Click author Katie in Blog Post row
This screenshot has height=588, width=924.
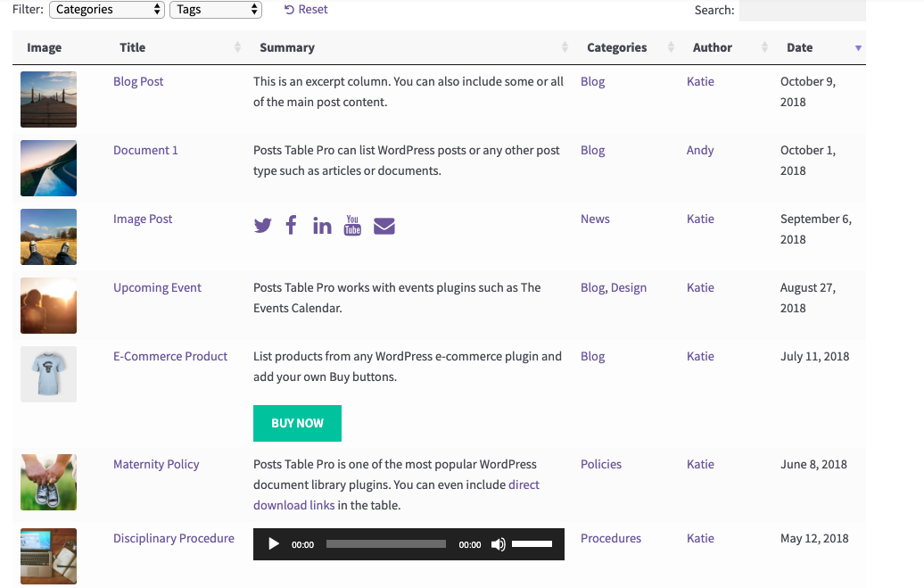click(x=701, y=81)
